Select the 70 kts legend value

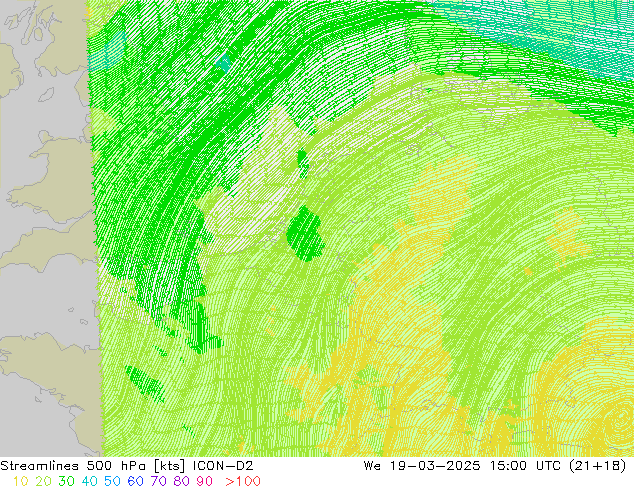(158, 482)
